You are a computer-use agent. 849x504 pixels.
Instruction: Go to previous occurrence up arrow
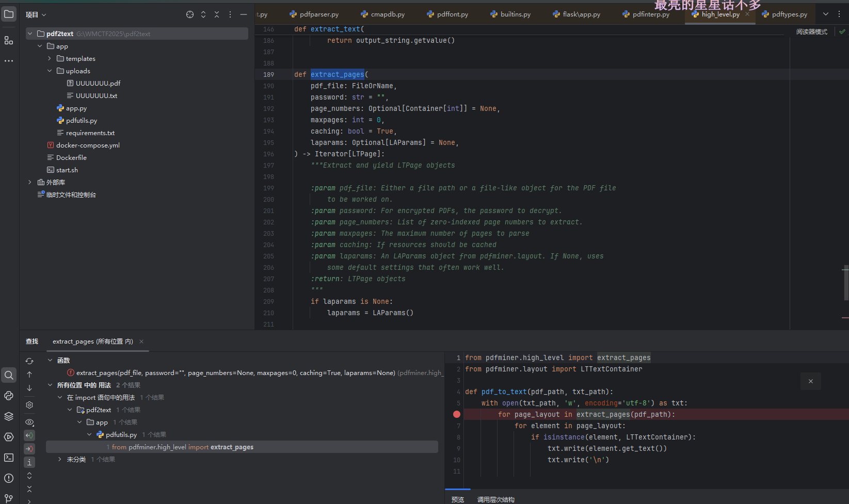point(29,375)
